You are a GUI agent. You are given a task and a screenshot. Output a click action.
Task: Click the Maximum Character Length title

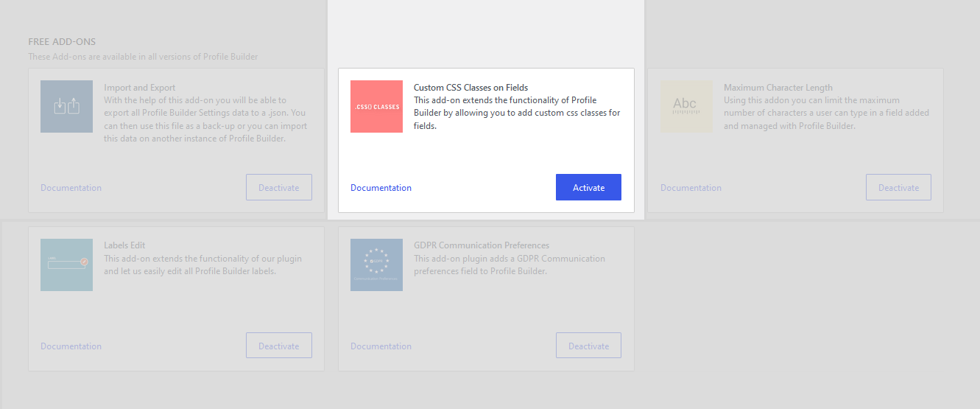pyautogui.click(x=778, y=88)
